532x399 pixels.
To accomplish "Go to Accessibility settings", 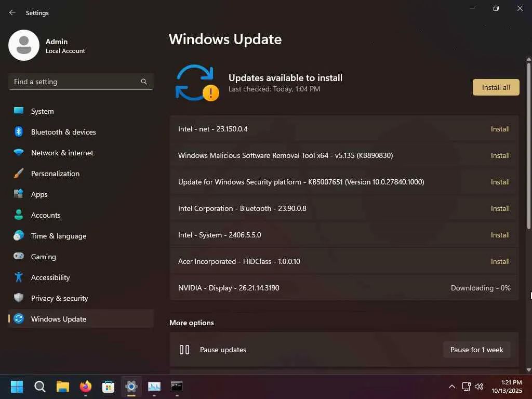I will point(81,277).
